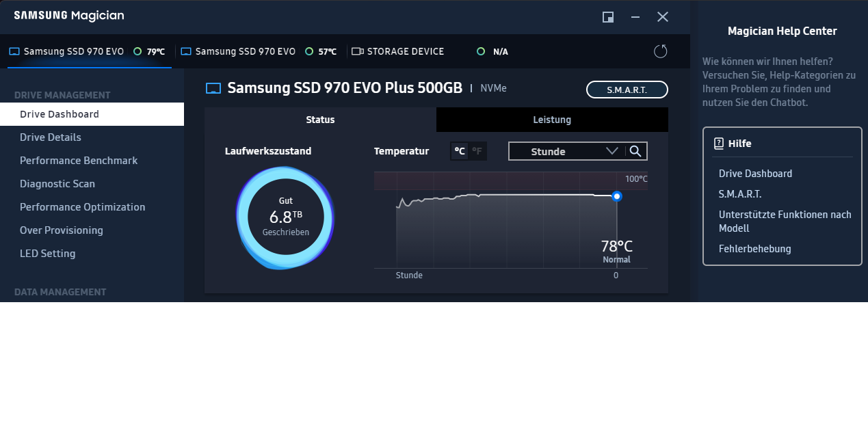
Task: Expand the Stunde time range dropdown
Action: pos(566,151)
